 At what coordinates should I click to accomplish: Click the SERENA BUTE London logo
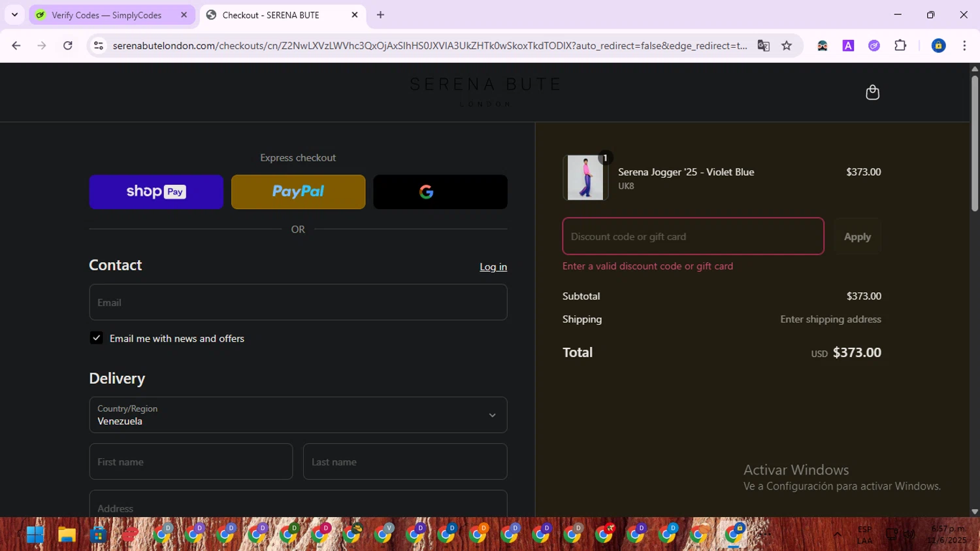click(485, 92)
